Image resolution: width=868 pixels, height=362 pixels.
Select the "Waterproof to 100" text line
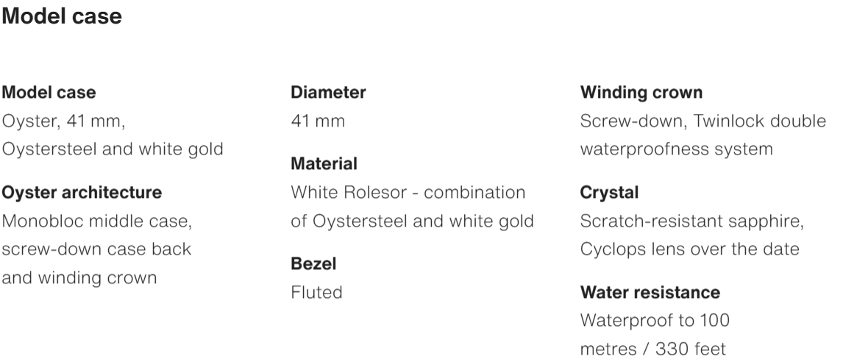(x=655, y=321)
